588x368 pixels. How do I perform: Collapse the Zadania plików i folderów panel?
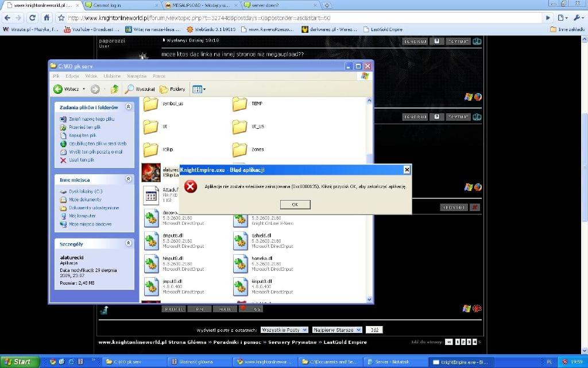click(128, 107)
